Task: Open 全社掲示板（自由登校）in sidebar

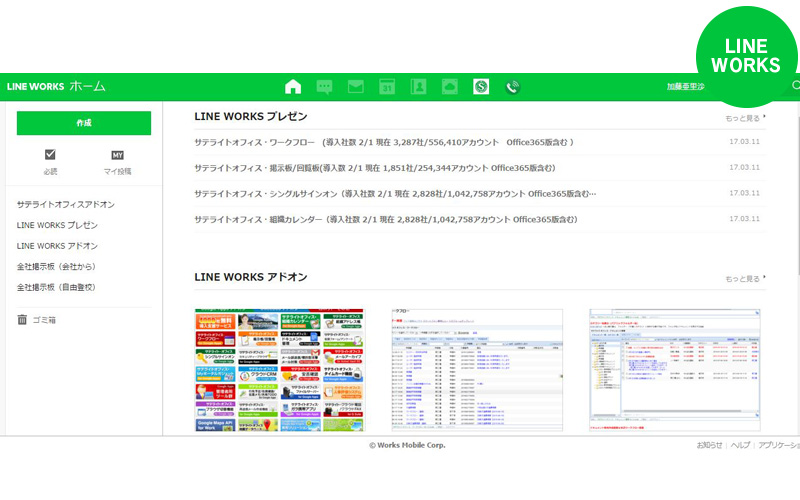Action: [x=56, y=287]
